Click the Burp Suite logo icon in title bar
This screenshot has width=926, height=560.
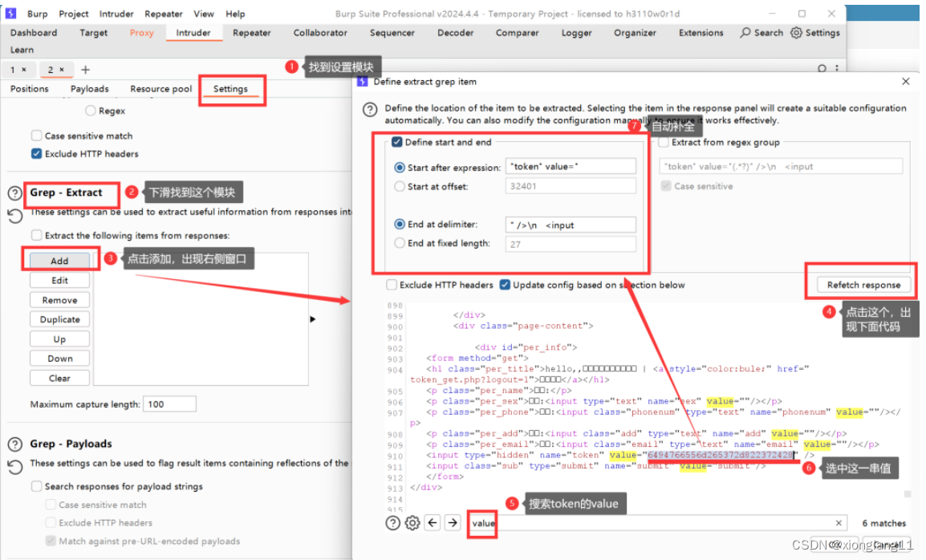[10, 13]
